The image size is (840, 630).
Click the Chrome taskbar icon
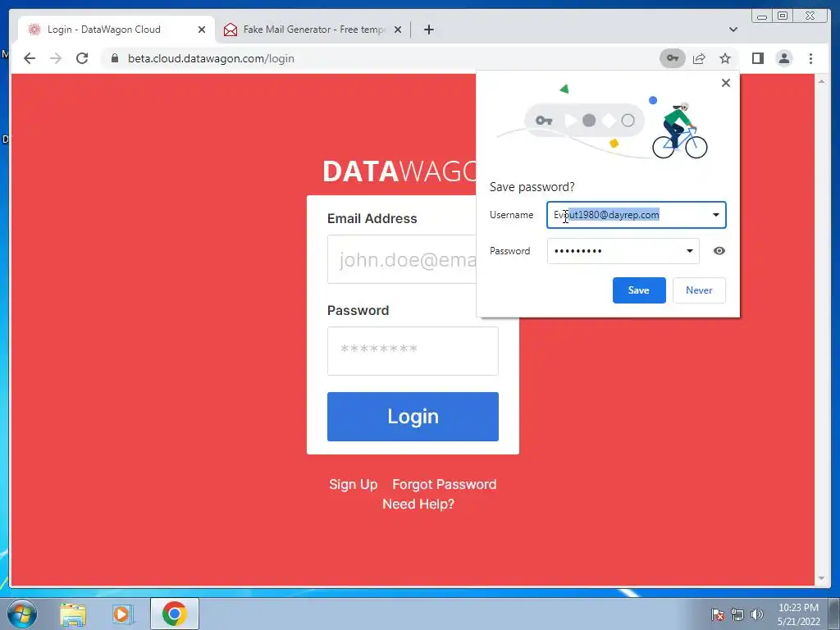(x=175, y=614)
